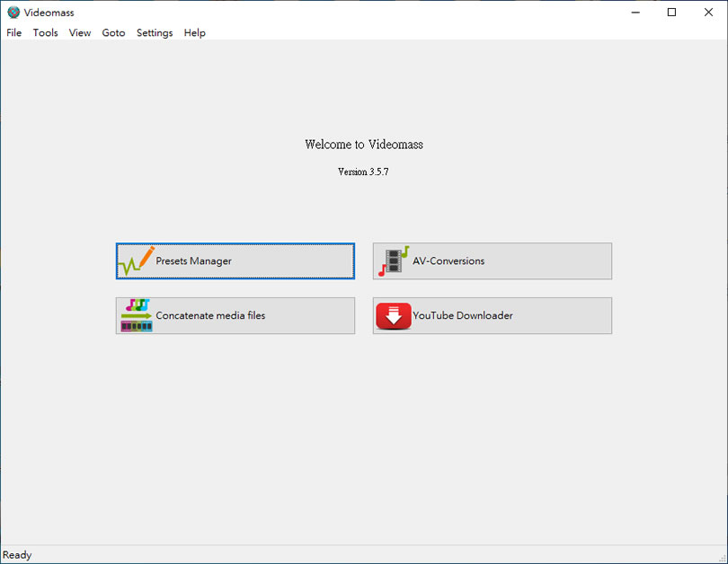Screen dimensions: 728x564
Task: Close the Videomass window
Action: tap(708, 13)
